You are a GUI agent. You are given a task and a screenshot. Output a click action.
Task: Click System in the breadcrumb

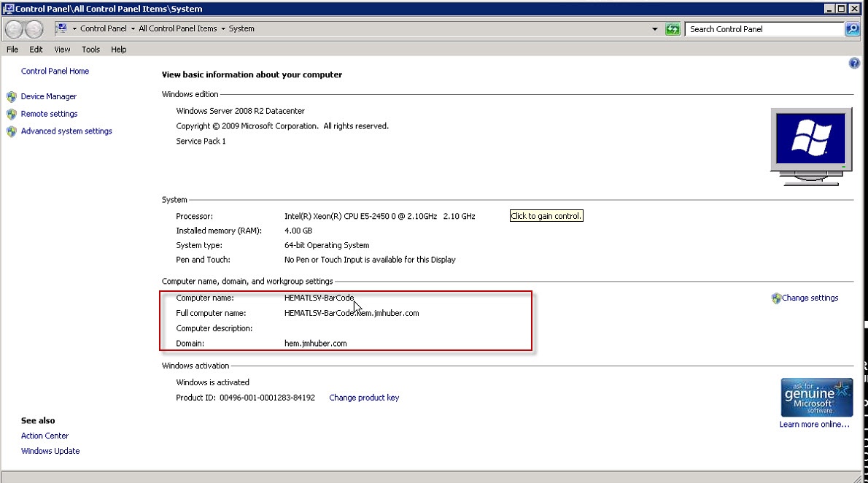click(x=241, y=28)
